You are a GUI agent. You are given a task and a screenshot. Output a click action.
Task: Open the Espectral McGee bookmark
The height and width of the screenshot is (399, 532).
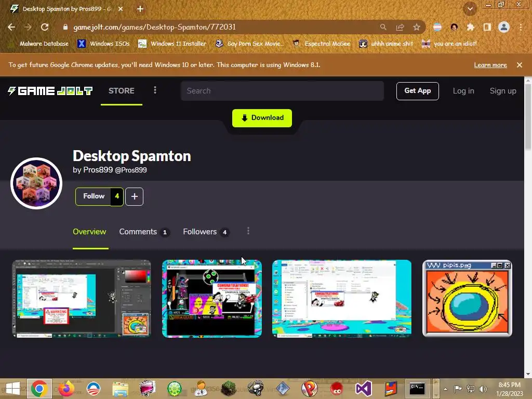point(321,44)
